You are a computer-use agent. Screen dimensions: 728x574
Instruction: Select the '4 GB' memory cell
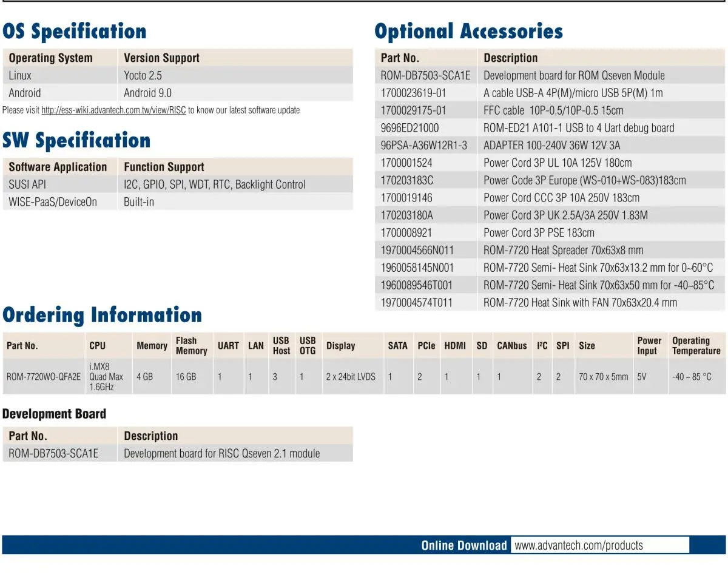pyautogui.click(x=144, y=376)
